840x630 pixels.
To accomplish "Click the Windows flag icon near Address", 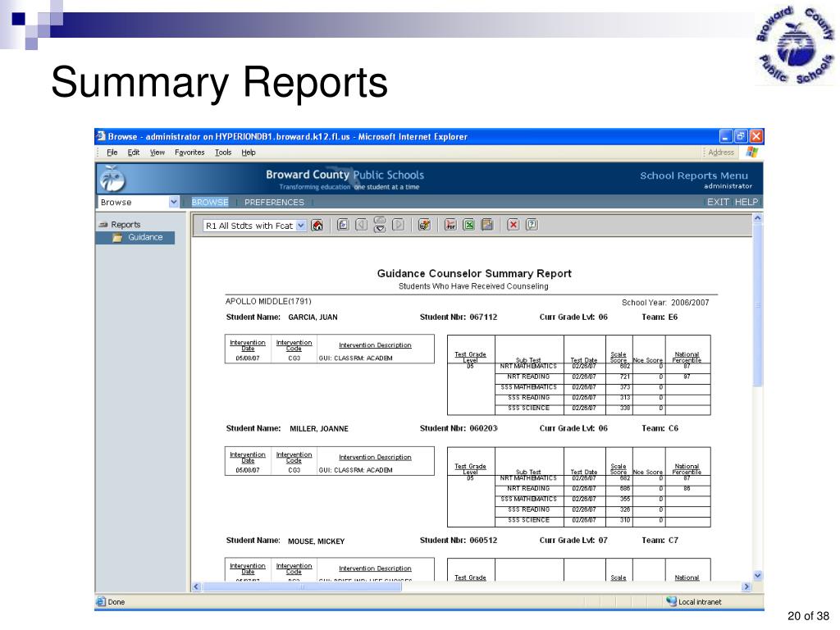I will [x=752, y=152].
